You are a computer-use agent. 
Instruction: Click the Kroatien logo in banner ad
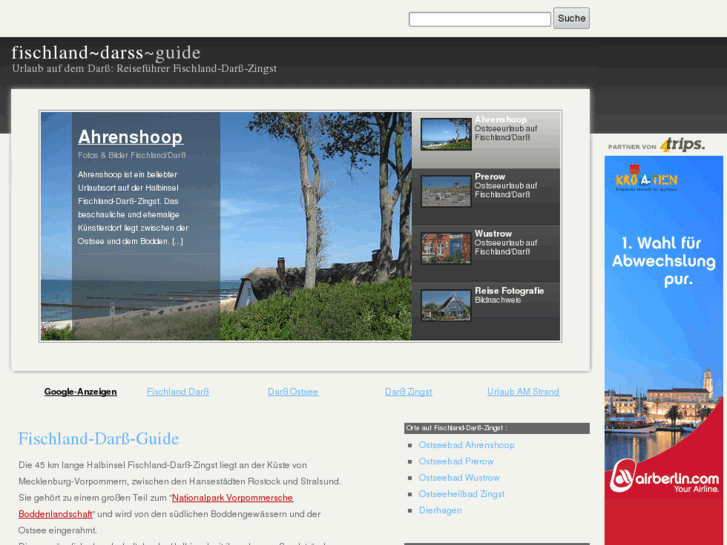pyautogui.click(x=646, y=178)
